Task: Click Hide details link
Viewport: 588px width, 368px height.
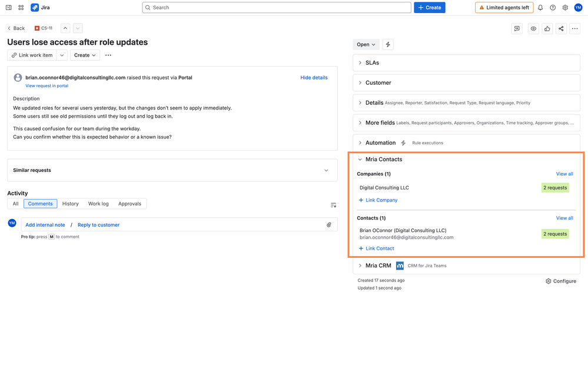Action: [314, 78]
